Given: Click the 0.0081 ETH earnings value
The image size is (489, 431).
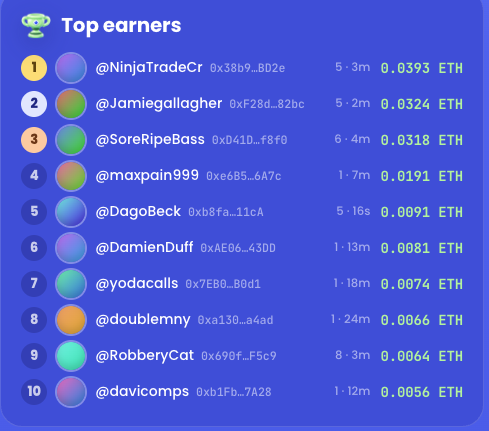Looking at the screenshot, I should pyautogui.click(x=422, y=248).
